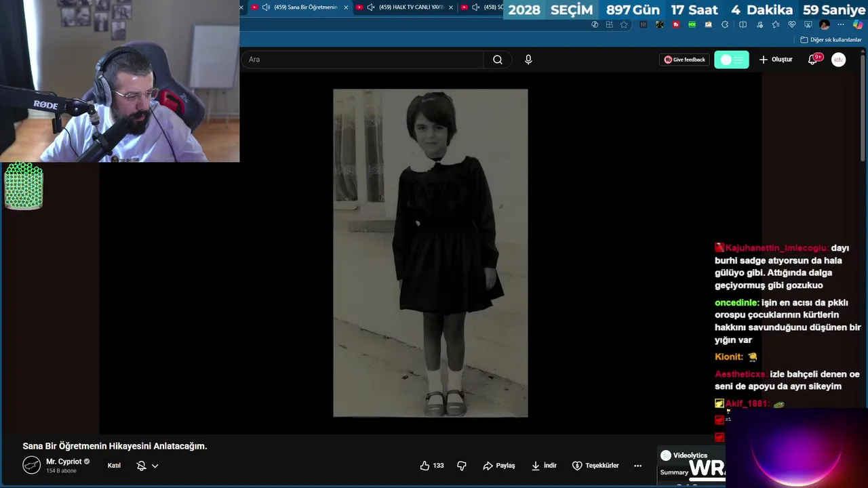Click the search magnifier button
This screenshot has width=868, height=488.
click(498, 60)
